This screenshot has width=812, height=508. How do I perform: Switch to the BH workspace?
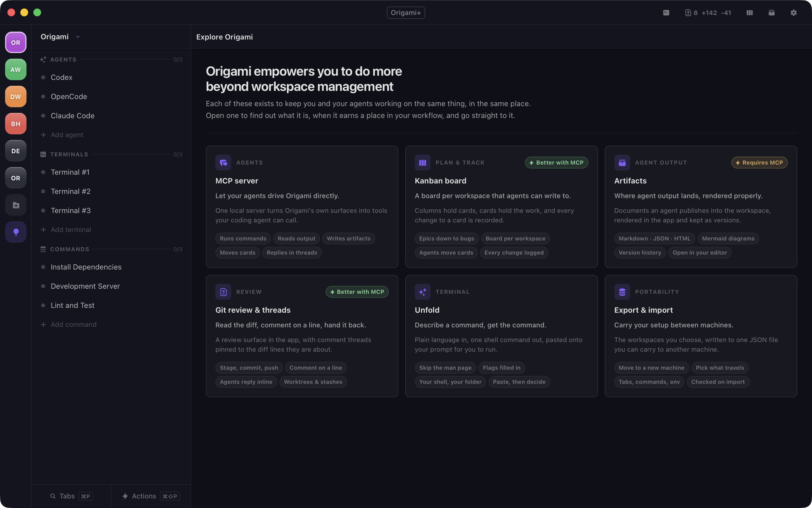16,124
